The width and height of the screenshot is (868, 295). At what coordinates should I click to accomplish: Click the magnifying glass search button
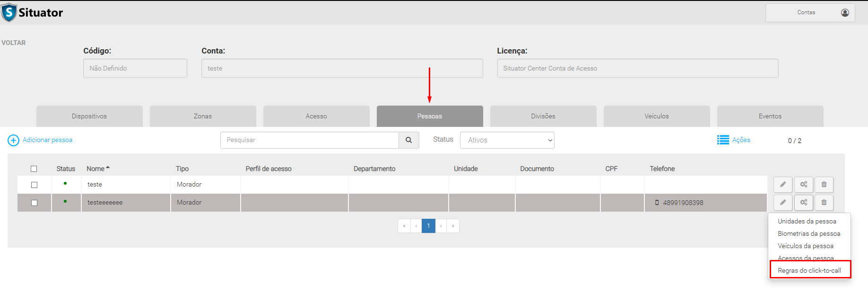409,140
